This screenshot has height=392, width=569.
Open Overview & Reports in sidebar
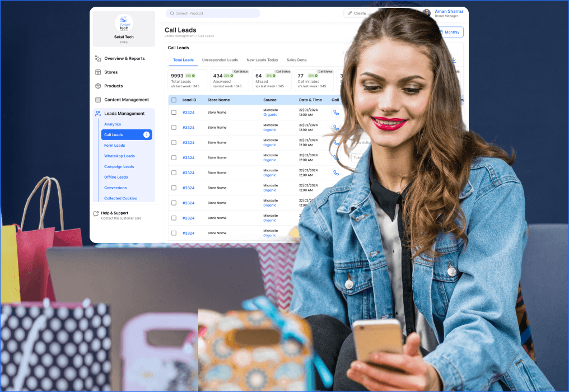[x=124, y=58]
